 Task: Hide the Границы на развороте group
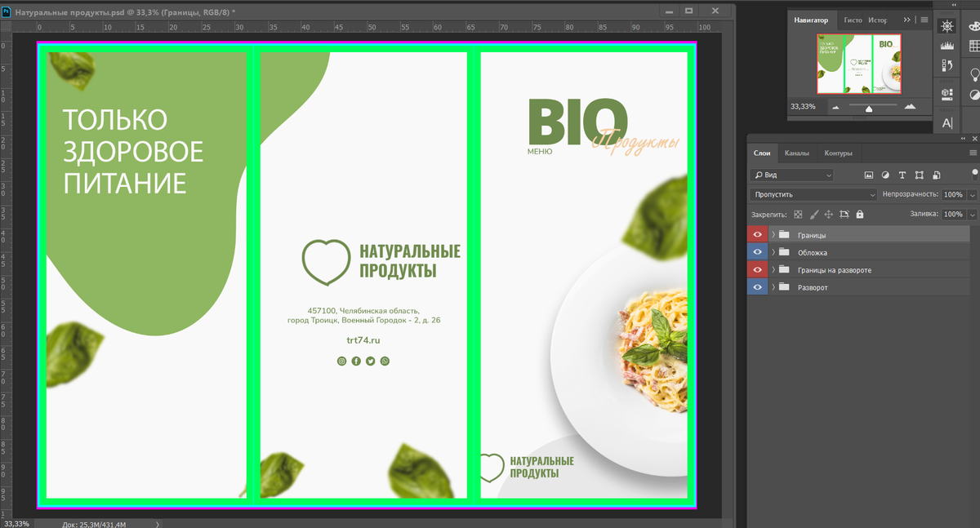(x=757, y=269)
